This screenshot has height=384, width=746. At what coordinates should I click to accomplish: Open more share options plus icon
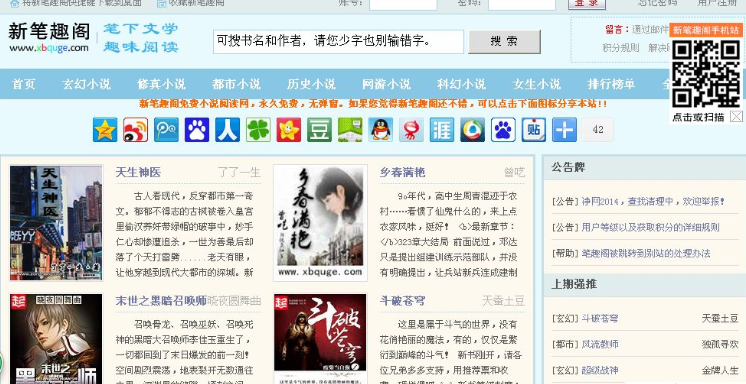[x=564, y=130]
